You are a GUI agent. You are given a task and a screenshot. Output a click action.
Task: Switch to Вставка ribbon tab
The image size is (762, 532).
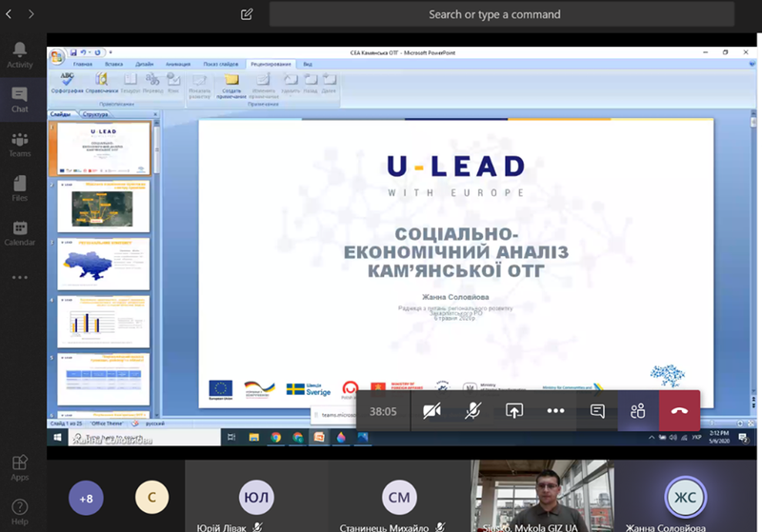[x=113, y=64]
